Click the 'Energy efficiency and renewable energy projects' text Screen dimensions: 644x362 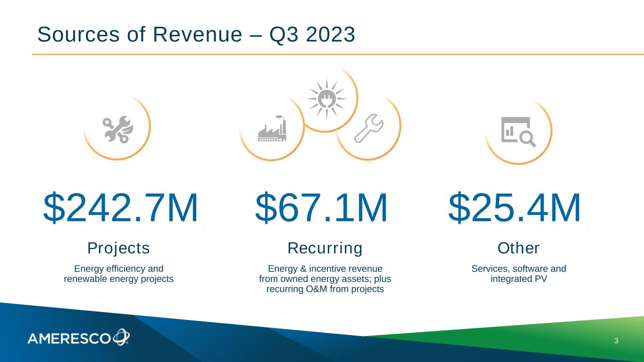click(x=118, y=274)
